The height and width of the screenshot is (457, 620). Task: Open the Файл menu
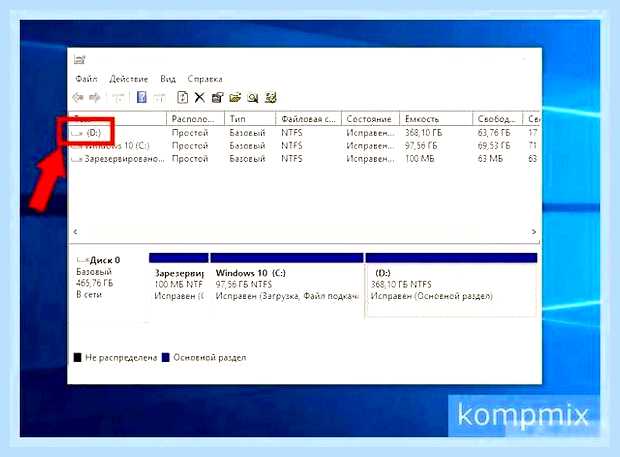(x=86, y=79)
